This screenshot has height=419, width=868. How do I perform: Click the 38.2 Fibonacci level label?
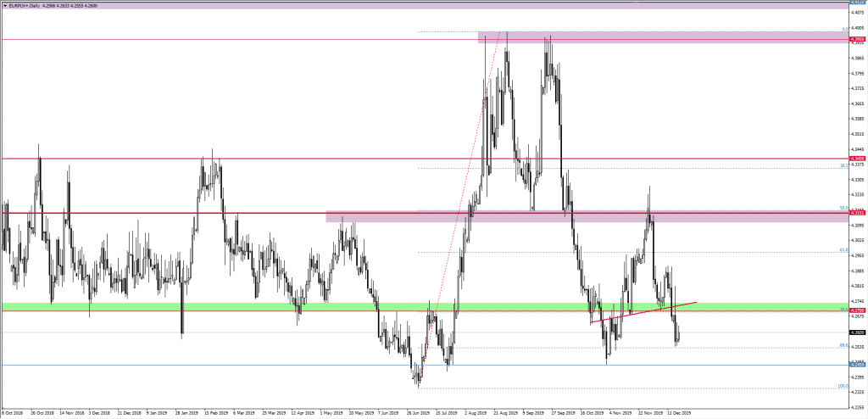pyautogui.click(x=843, y=165)
